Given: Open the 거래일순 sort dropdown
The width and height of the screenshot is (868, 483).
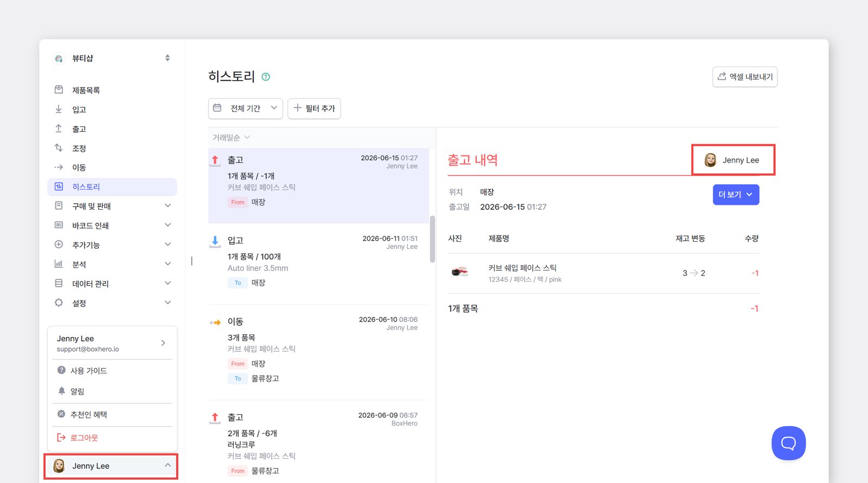Looking at the screenshot, I should coord(231,138).
